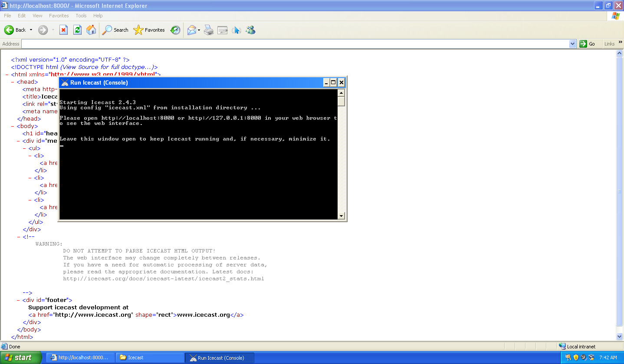This screenshot has height=364, width=624.
Task: Click the green Go button
Action: pos(588,44)
